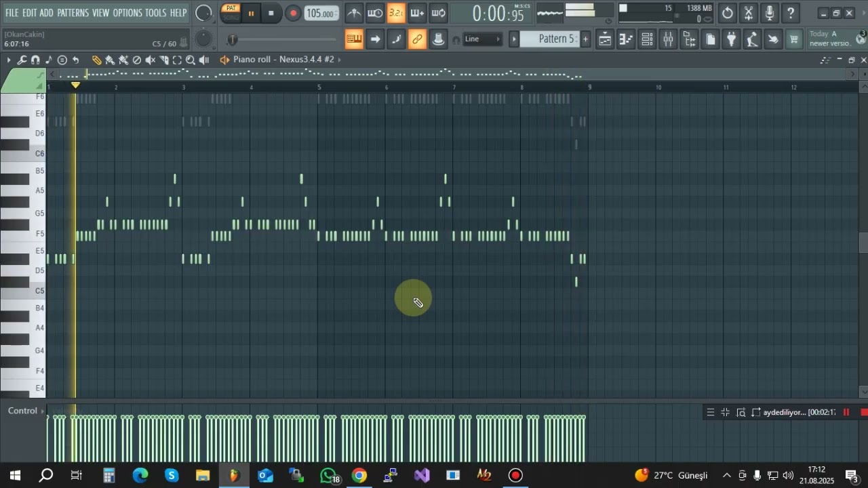Viewport: 868px width, 488px height.
Task: Select the Paint brush tool
Action: point(110,60)
